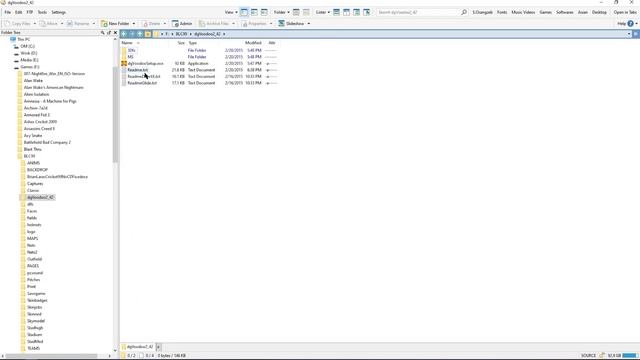This screenshot has height=360, width=640.
Task: Open the Folder dropdown
Action: pyautogui.click(x=282, y=12)
